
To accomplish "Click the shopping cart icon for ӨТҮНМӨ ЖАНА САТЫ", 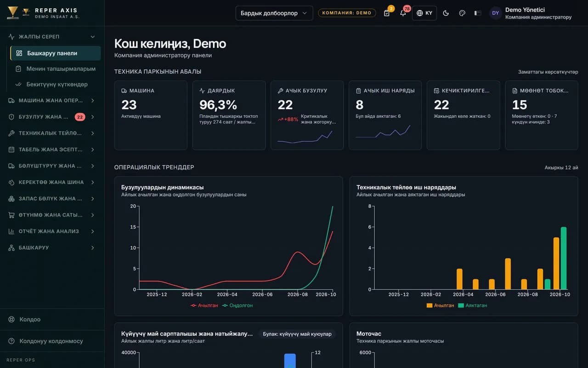I will coord(11,215).
